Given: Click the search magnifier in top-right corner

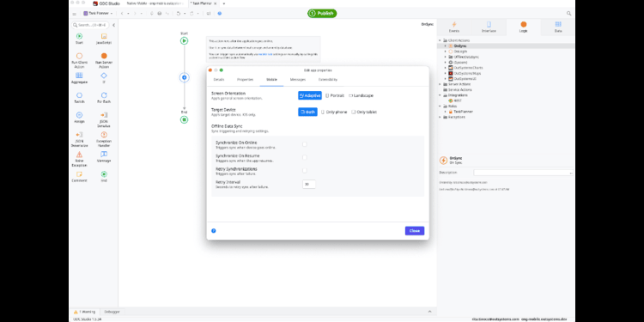Looking at the screenshot, I should click(x=568, y=14).
